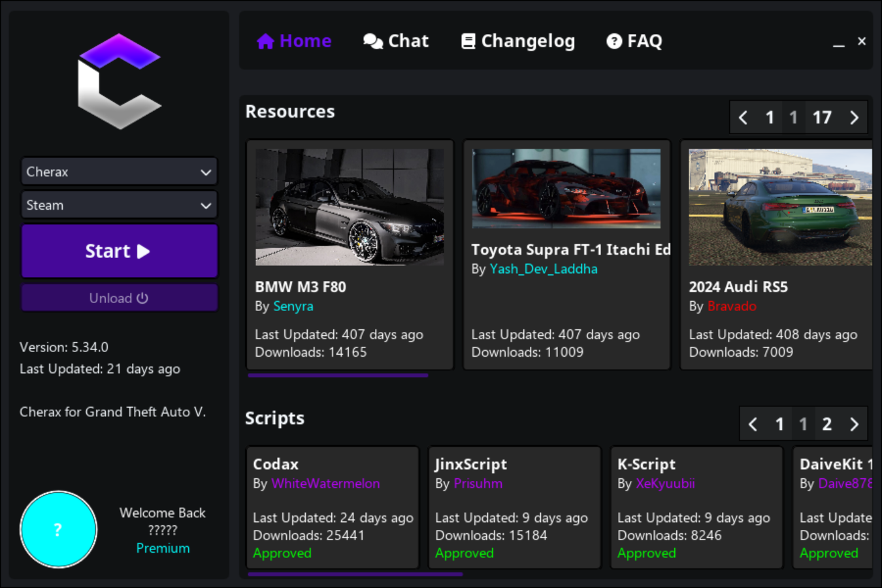Click previous page arrow in Scripts

coord(753,425)
